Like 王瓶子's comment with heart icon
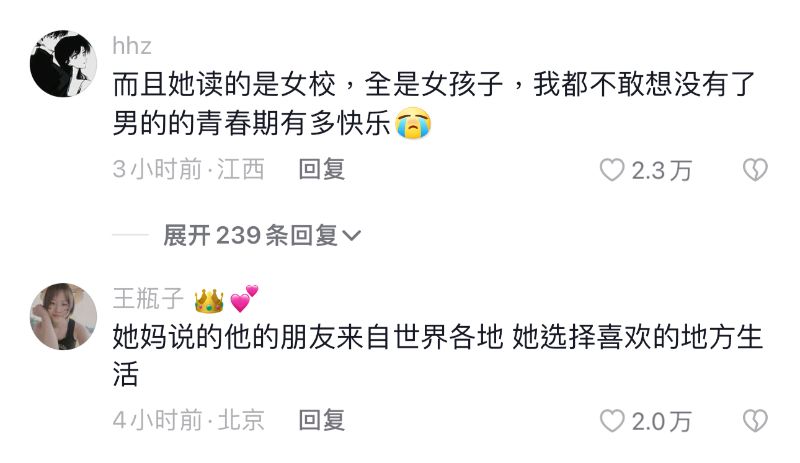The image size is (800, 463). click(x=612, y=421)
